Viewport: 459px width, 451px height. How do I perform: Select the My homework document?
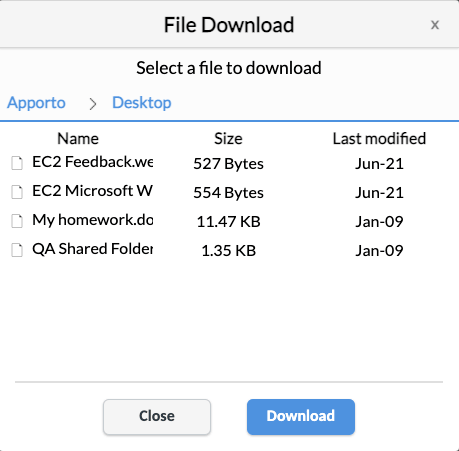pyautogui.click(x=92, y=220)
